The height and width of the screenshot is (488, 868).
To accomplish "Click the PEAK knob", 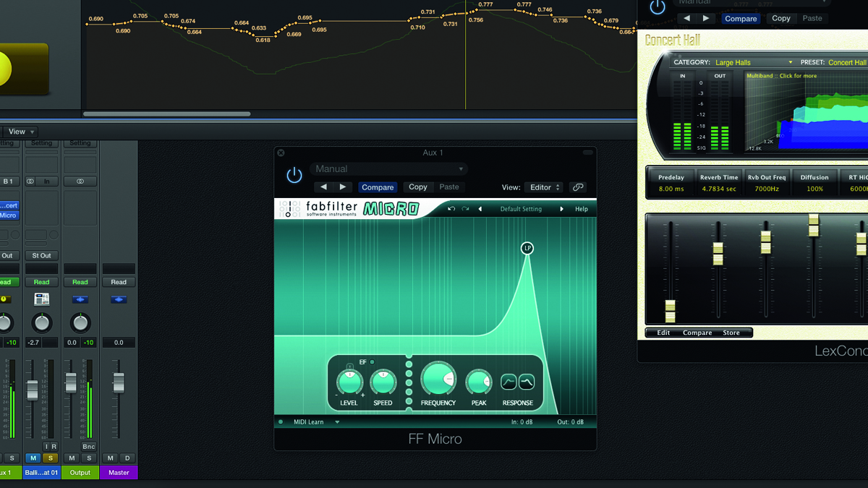I will [479, 381].
